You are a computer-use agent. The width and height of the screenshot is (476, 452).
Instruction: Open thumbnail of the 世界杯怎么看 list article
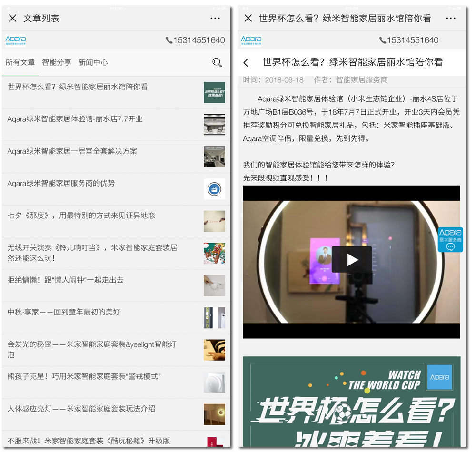[x=214, y=92]
